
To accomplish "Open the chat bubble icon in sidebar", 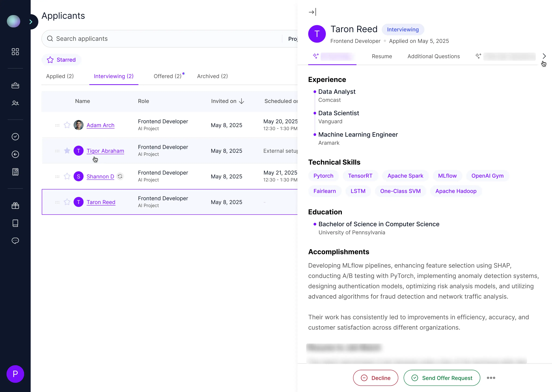I will coord(15,241).
